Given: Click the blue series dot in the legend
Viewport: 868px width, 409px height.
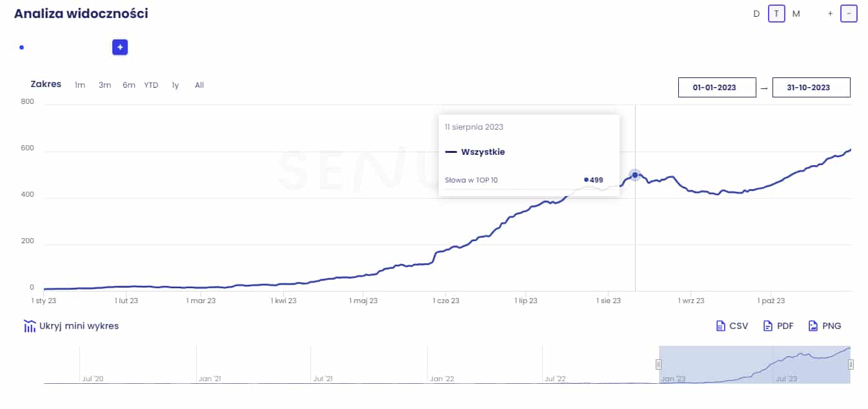Looking at the screenshot, I should click(x=21, y=47).
